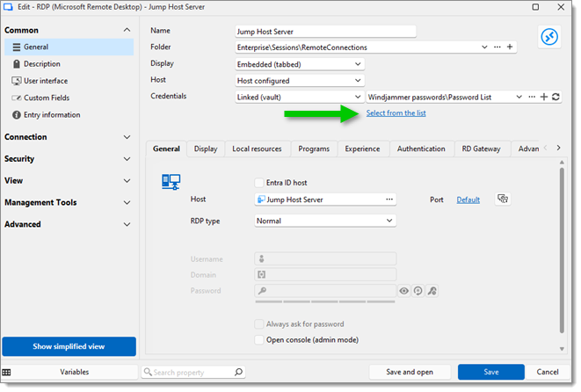Click the Search property field

tap(192, 372)
